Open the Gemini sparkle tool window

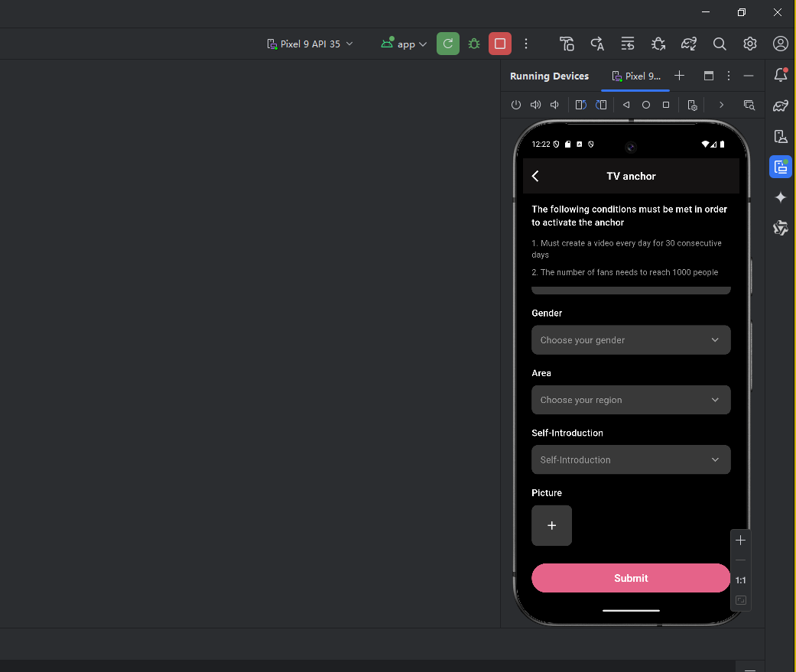click(x=780, y=197)
